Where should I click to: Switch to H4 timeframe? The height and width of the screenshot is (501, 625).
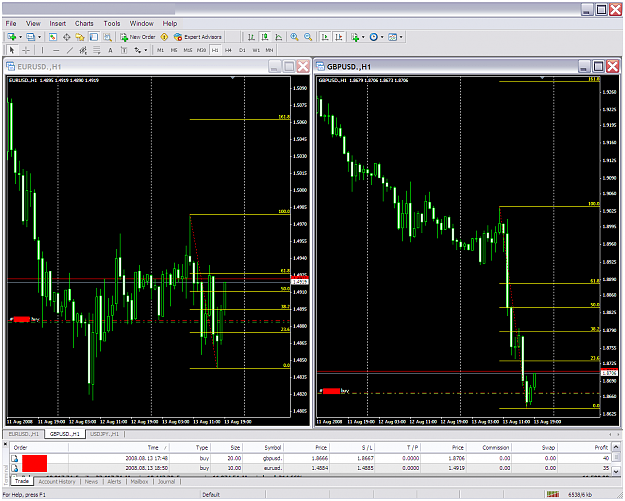pyautogui.click(x=228, y=50)
